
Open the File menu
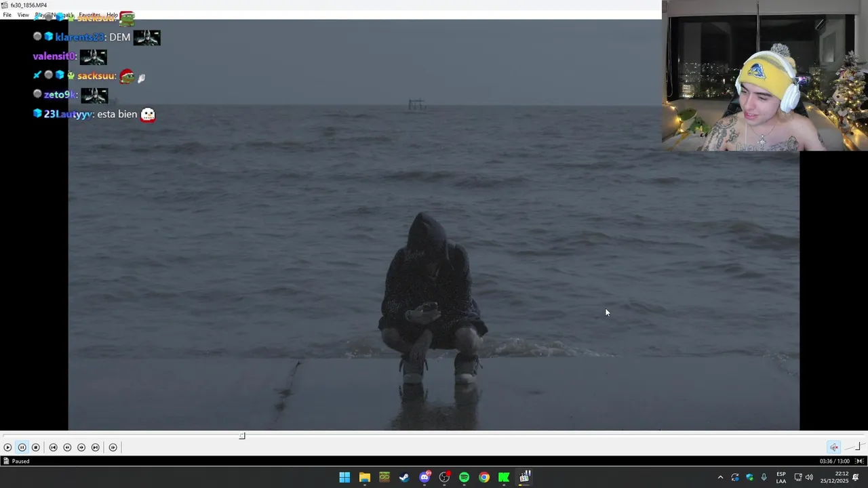(7, 15)
